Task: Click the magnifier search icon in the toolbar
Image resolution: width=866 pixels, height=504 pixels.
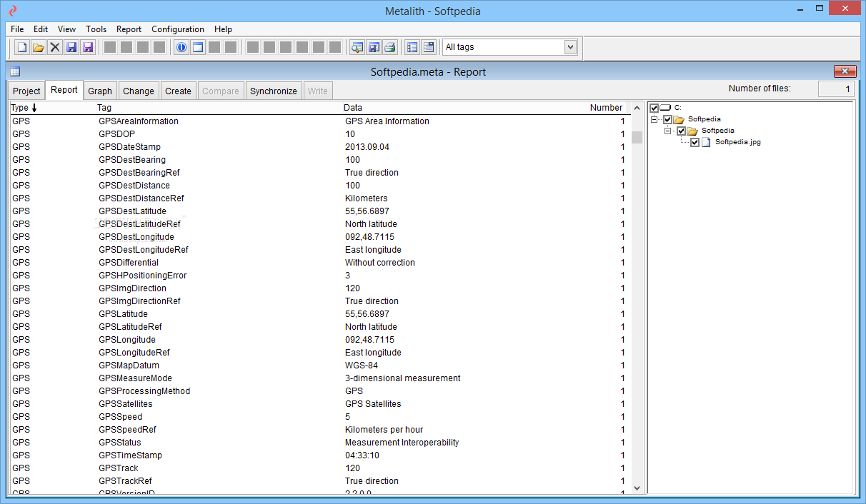Action: point(357,48)
